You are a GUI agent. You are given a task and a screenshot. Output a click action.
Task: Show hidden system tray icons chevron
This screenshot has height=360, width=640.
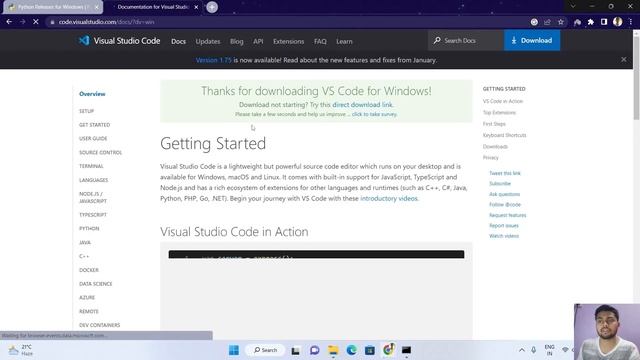tap(522, 350)
